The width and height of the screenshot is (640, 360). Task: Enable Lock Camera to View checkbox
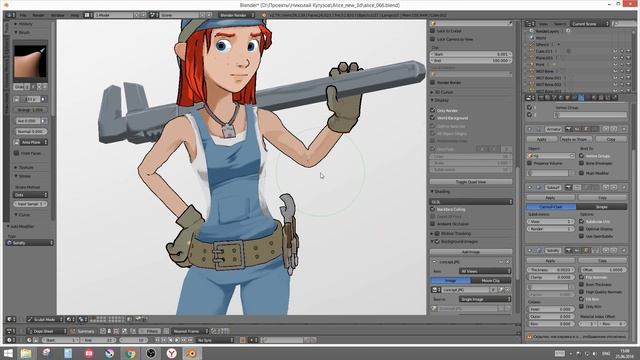(433, 39)
